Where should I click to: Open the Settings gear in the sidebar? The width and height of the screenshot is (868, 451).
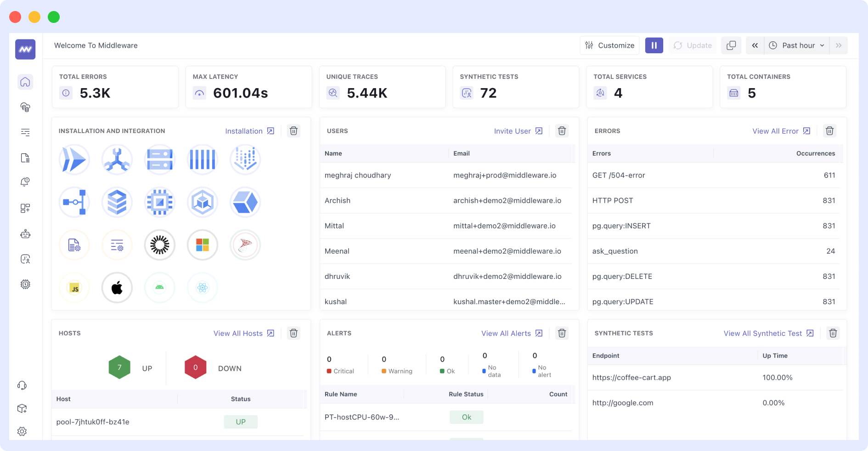tap(22, 431)
